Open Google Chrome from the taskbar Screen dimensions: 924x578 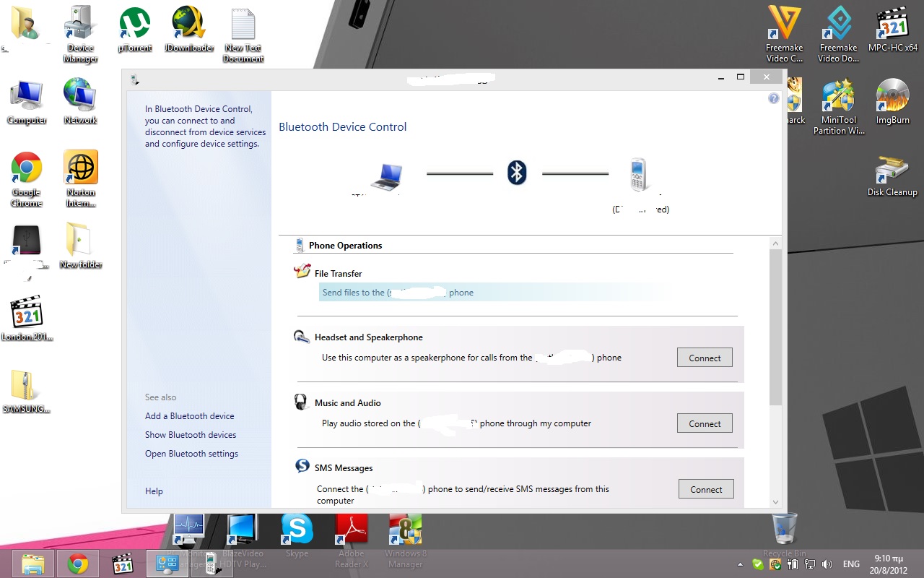[x=77, y=564]
